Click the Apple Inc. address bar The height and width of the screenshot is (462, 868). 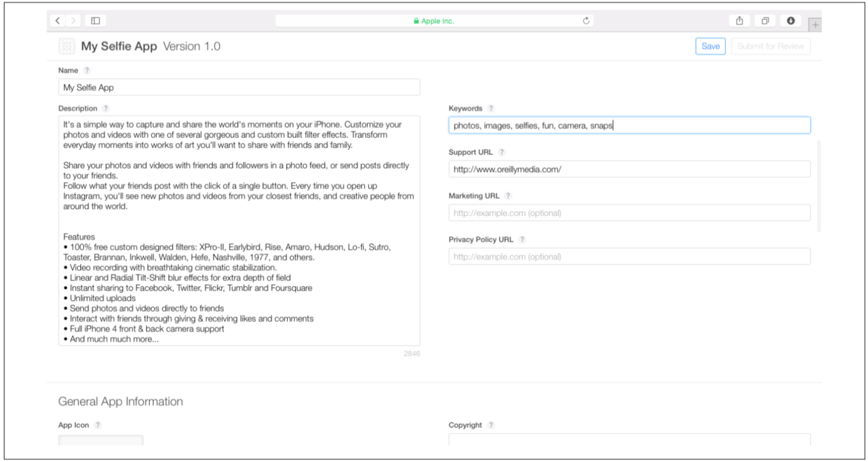click(x=434, y=21)
